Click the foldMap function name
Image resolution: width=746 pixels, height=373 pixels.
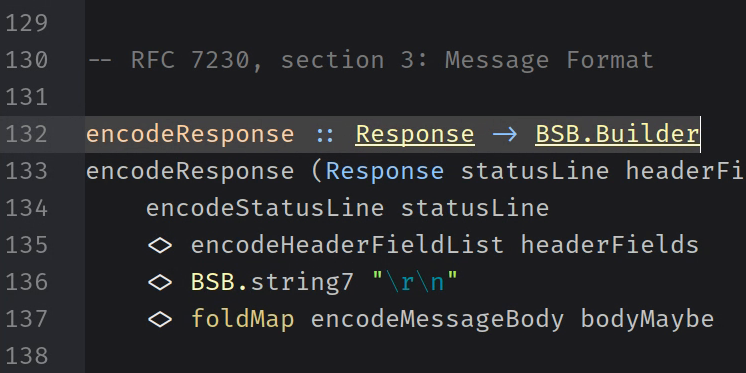[243, 319]
